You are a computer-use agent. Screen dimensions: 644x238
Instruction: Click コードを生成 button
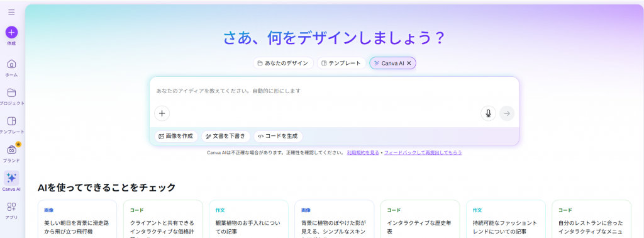(278, 136)
